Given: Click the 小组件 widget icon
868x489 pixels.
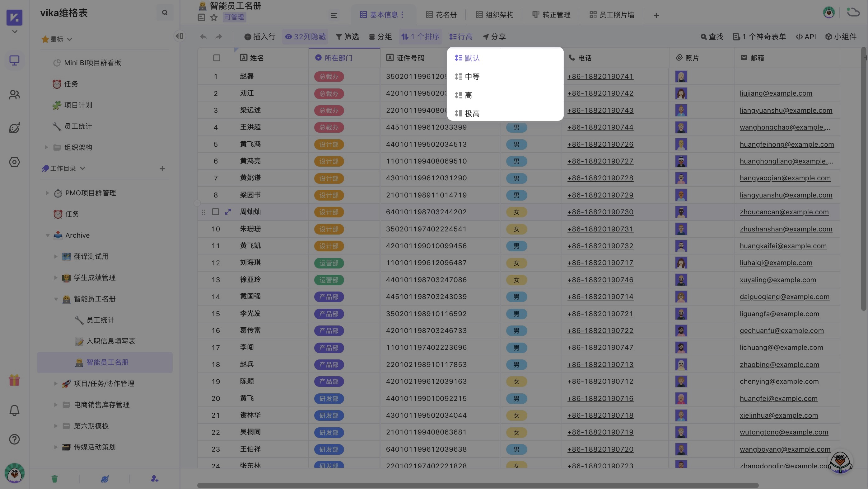Looking at the screenshot, I should click(x=829, y=36).
